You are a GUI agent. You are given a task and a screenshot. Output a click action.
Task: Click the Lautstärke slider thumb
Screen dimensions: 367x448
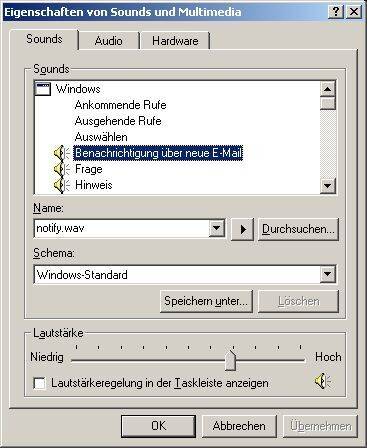230,360
